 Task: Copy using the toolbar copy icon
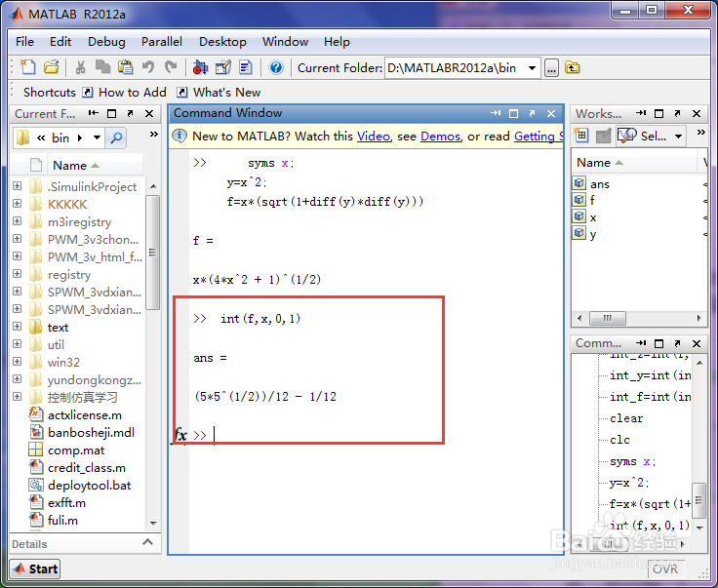[102, 67]
